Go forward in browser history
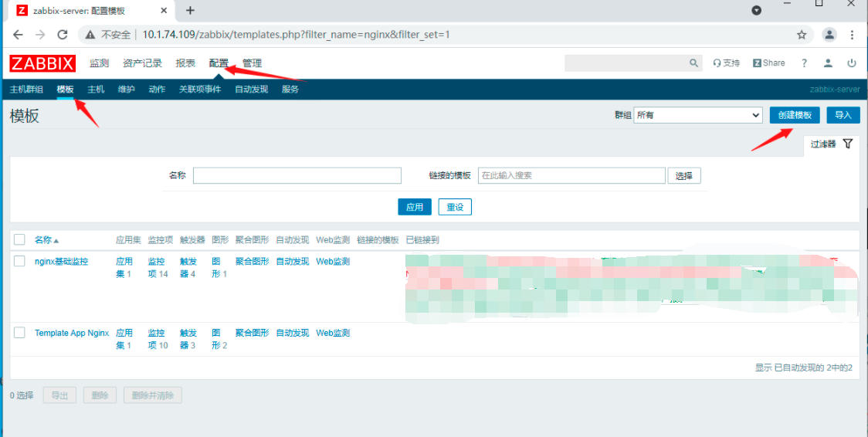The height and width of the screenshot is (437, 868). (40, 35)
